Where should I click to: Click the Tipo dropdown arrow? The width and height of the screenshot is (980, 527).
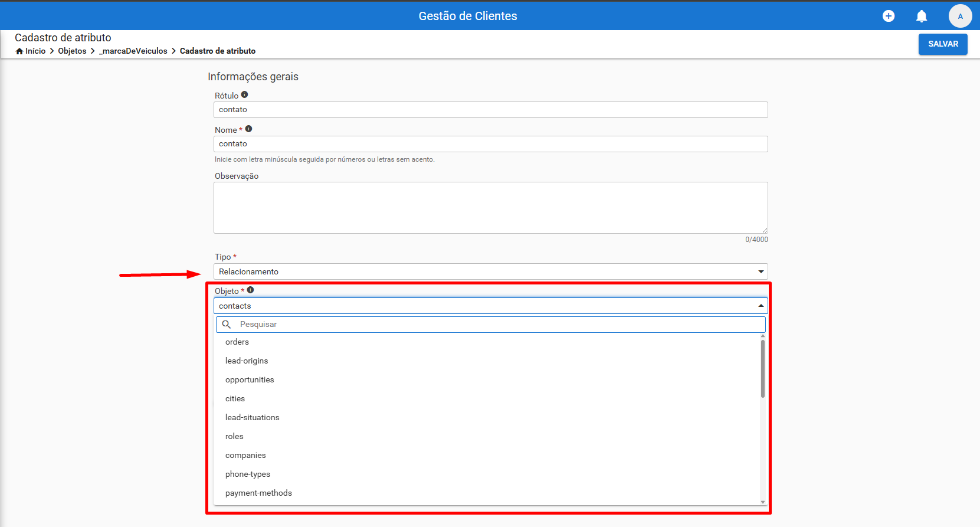pos(761,271)
